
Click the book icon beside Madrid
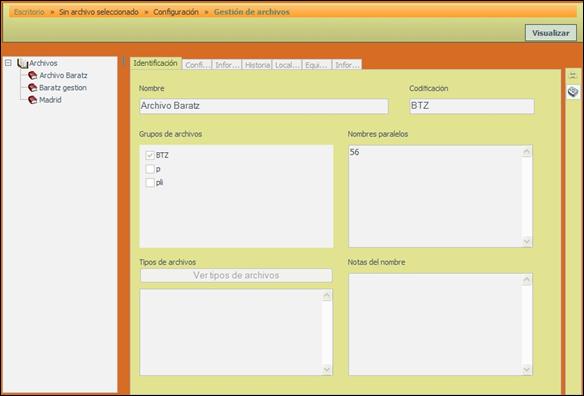point(33,100)
